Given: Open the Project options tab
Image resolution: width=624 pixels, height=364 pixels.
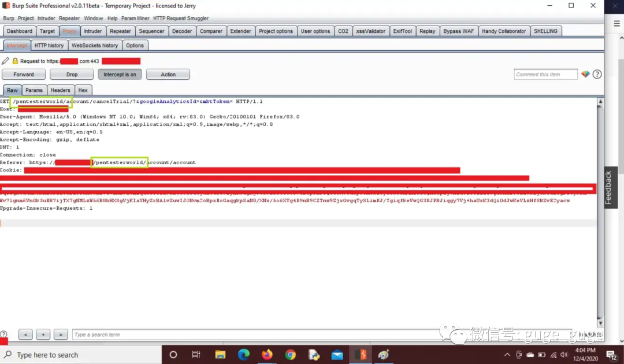Looking at the screenshot, I should [x=276, y=31].
